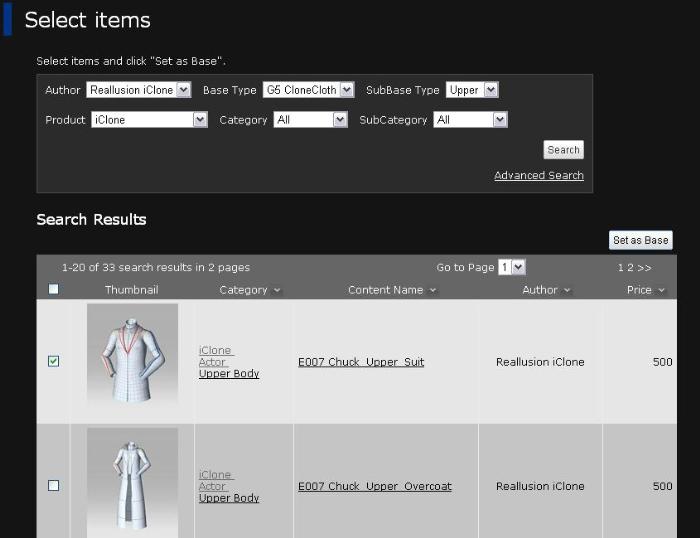Open the Author dropdown showing Reallusion iClone
700x538 pixels.
coord(139,90)
